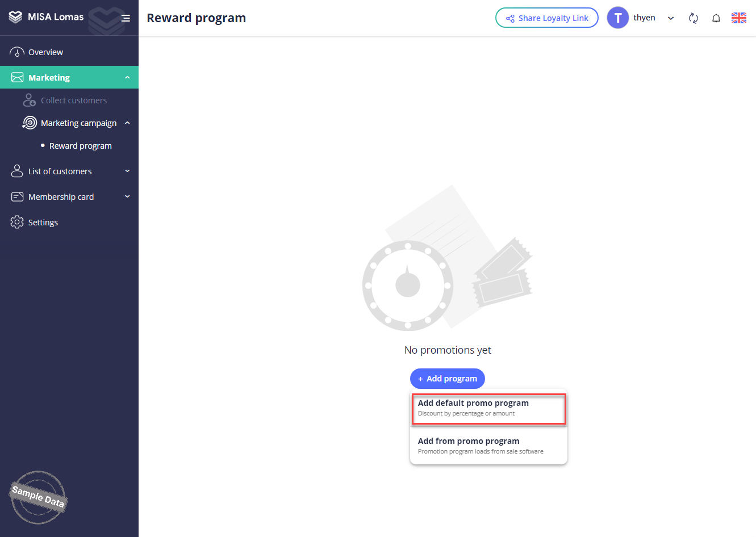Viewport: 756px width, 537px height.
Task: Click the Settings gear icon in sidebar
Action: click(17, 222)
